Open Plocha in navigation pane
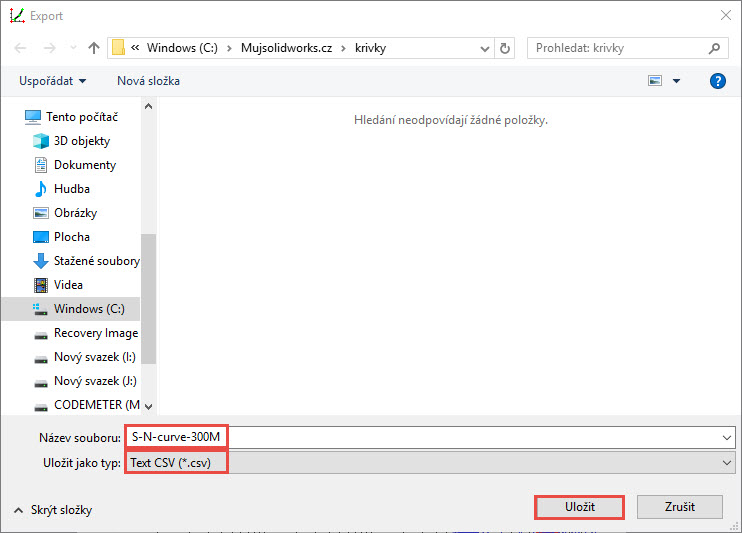This screenshot has height=533, width=742. coord(72,237)
